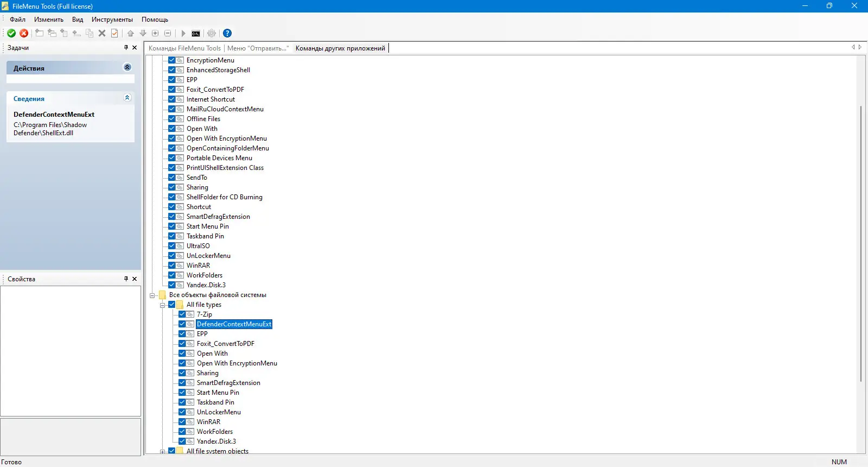Select the Команды других приложений tab
Image resolution: width=868 pixels, height=467 pixels.
coord(340,48)
